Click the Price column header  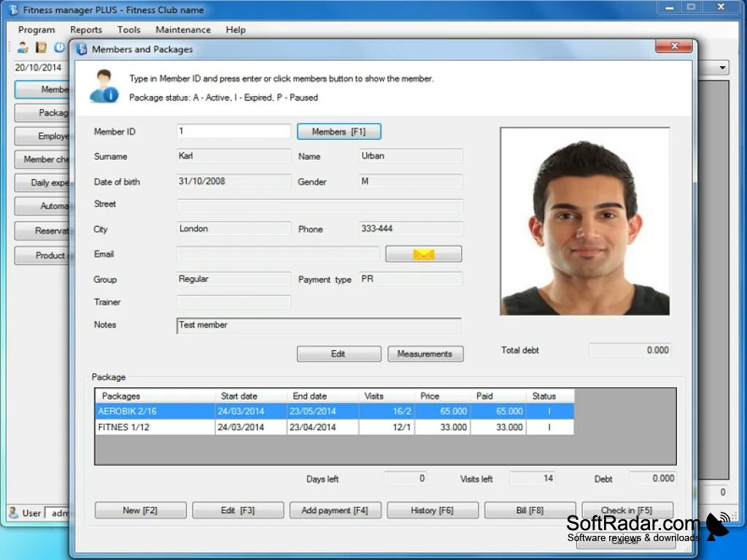(442, 396)
